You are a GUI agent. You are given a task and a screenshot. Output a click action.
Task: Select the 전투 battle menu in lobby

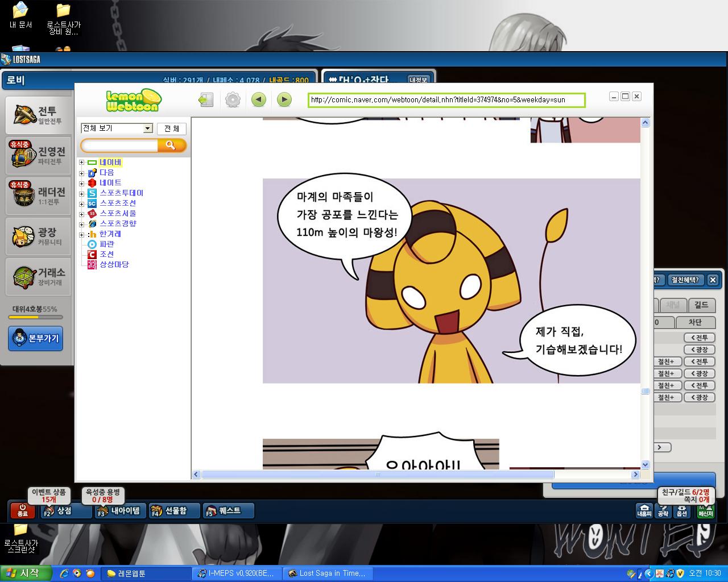(39, 115)
